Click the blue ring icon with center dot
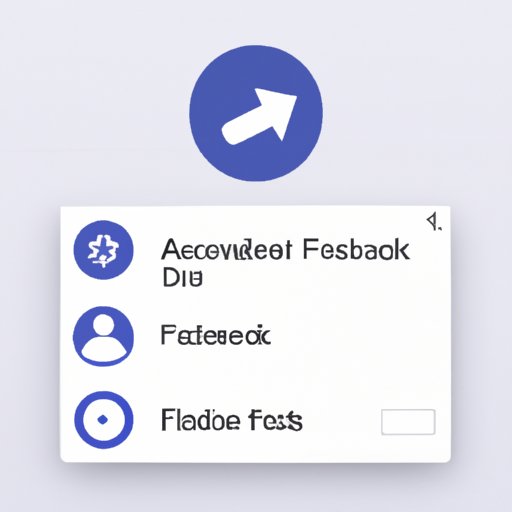Image resolution: width=512 pixels, height=512 pixels. 103,420
